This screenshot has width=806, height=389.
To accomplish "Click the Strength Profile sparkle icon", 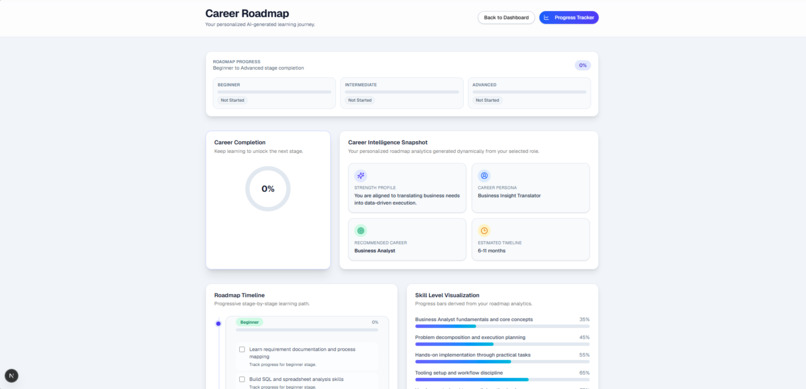I will [x=360, y=176].
